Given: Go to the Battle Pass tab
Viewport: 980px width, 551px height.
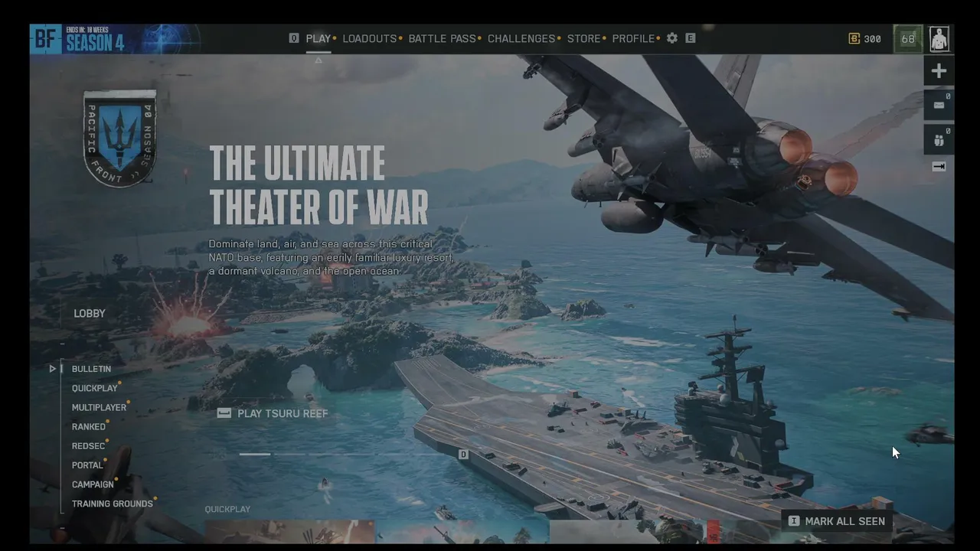Looking at the screenshot, I should tap(443, 38).
